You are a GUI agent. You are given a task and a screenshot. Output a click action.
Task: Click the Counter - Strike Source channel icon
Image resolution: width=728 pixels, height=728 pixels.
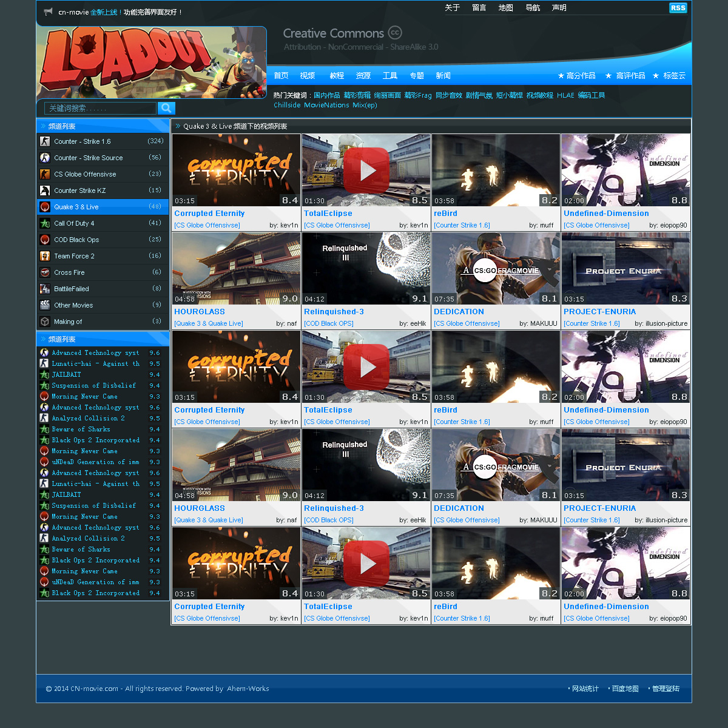45,158
